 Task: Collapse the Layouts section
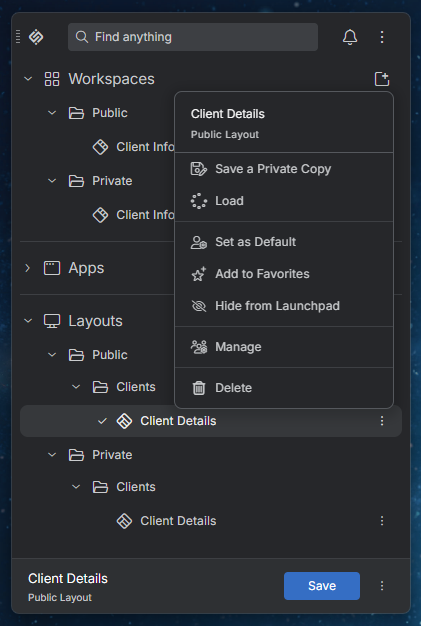[28, 321]
